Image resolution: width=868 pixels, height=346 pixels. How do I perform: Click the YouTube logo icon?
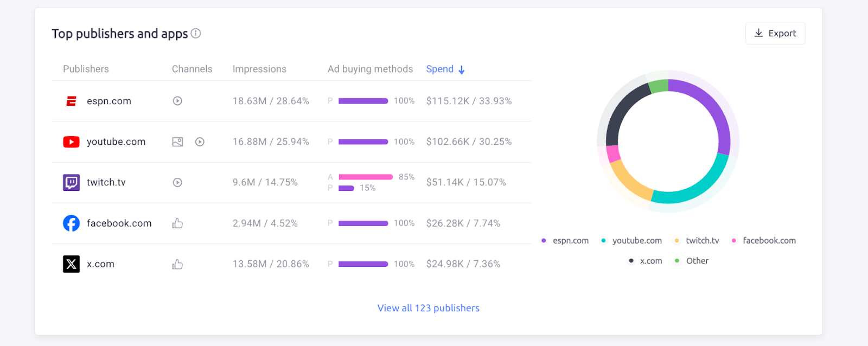[71, 142]
